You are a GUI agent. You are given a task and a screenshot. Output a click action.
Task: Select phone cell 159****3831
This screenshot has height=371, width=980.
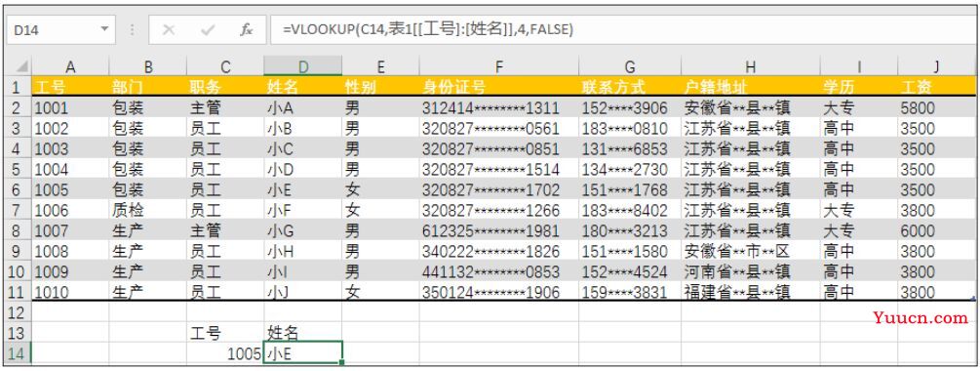click(x=630, y=292)
